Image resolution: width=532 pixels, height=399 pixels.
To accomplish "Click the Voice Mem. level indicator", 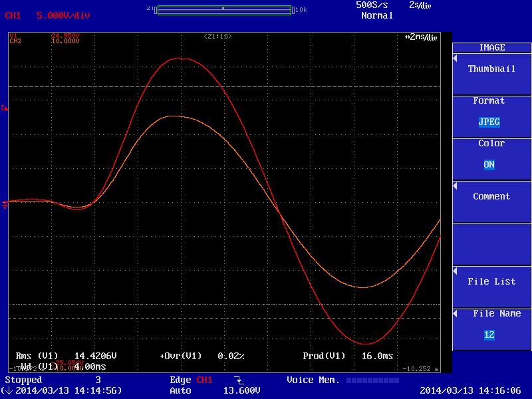I will [x=372, y=380].
